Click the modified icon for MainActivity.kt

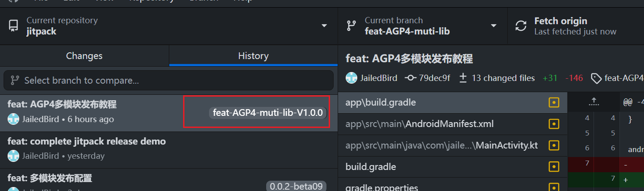[x=554, y=145]
